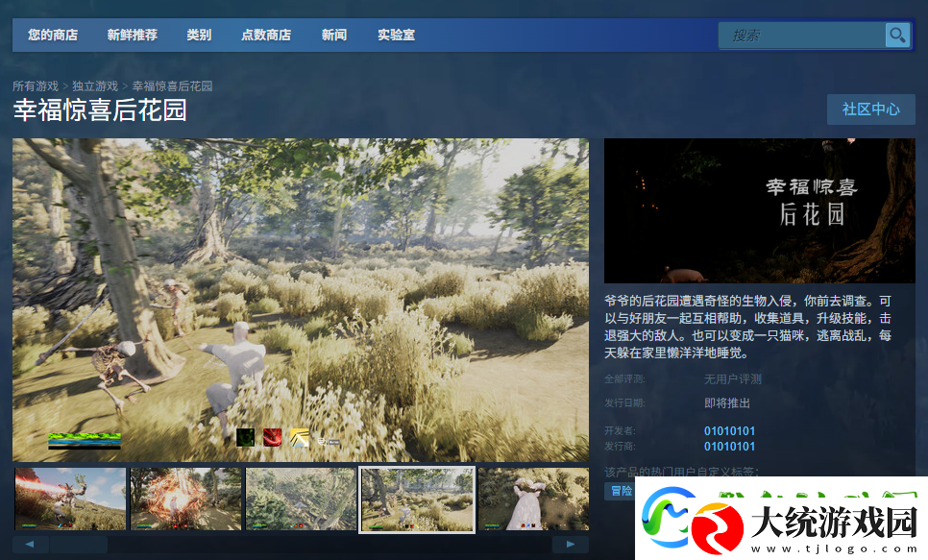Viewport: 928px width, 560px height.
Task: Open the 类别 menu
Action: coord(199,35)
